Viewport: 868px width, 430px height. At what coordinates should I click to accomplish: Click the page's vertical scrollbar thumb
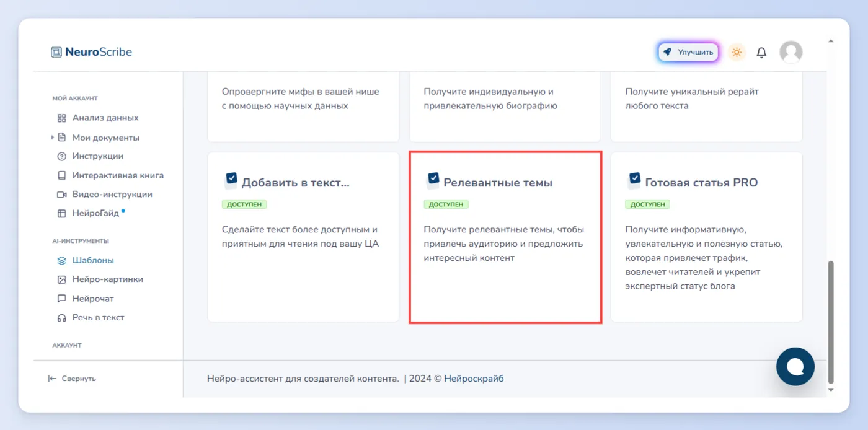[x=831, y=322]
